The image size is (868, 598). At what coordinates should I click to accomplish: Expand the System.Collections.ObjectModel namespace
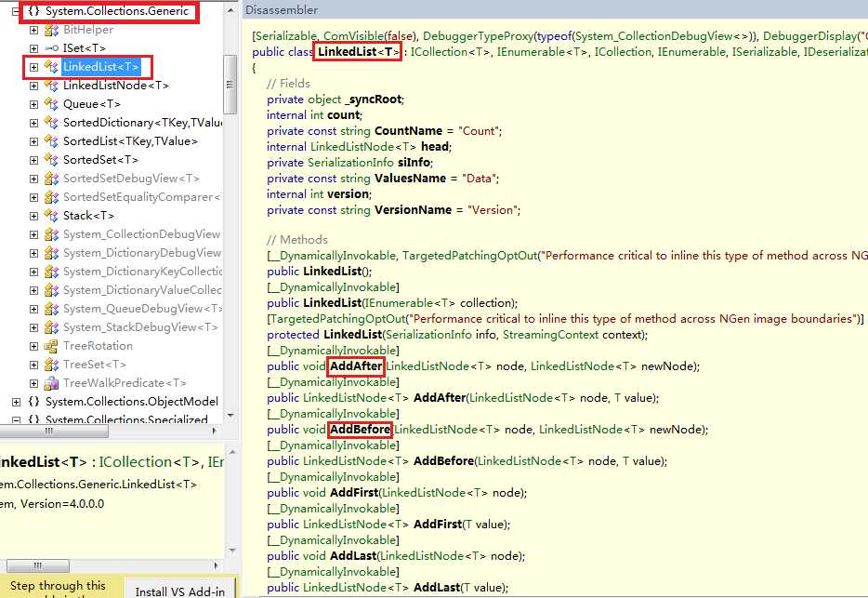[x=16, y=402]
